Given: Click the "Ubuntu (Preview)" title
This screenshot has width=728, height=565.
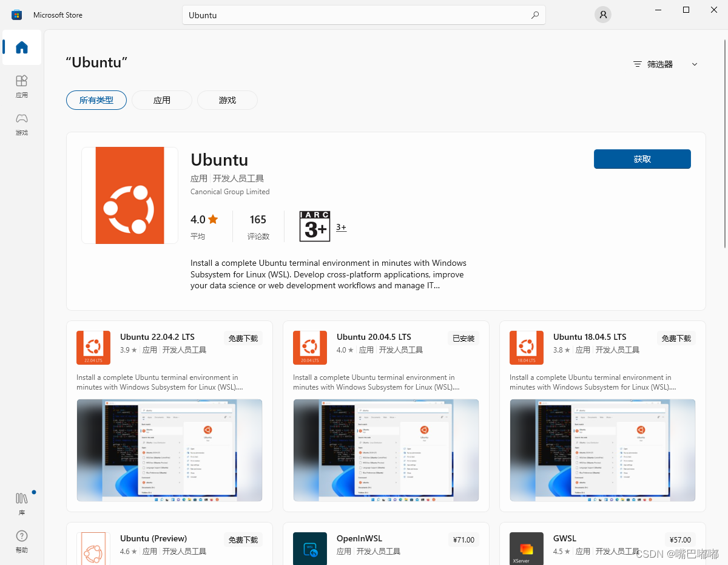Looking at the screenshot, I should coord(153,538).
